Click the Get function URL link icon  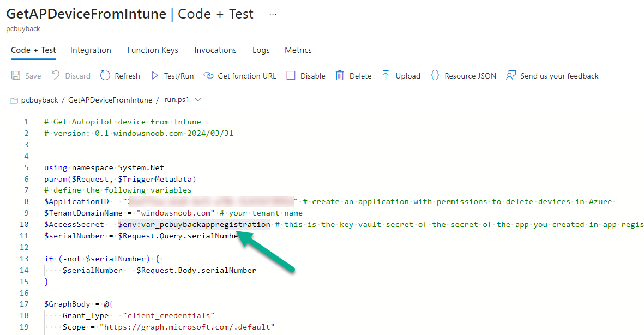209,76
